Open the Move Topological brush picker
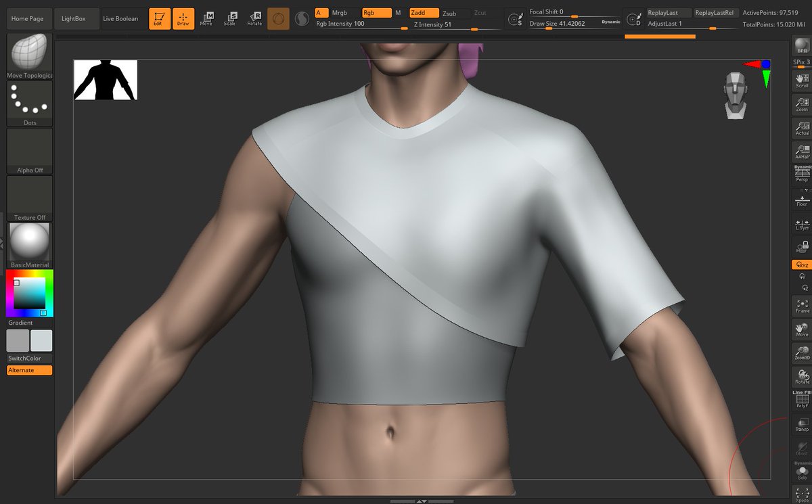The image size is (812, 504). point(30,55)
